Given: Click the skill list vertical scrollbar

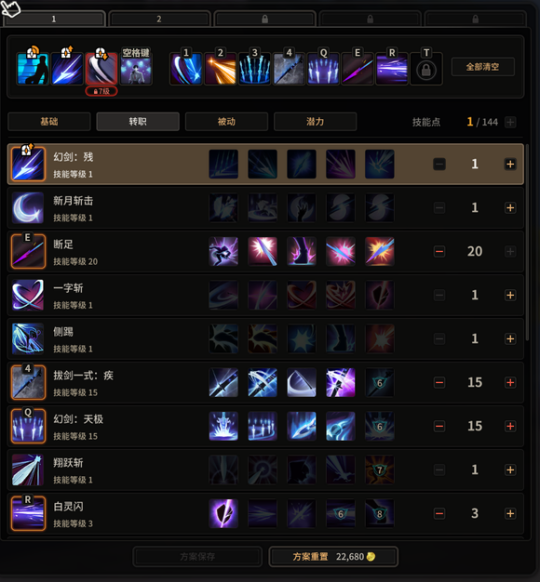Looking at the screenshot, I should 527,243.
